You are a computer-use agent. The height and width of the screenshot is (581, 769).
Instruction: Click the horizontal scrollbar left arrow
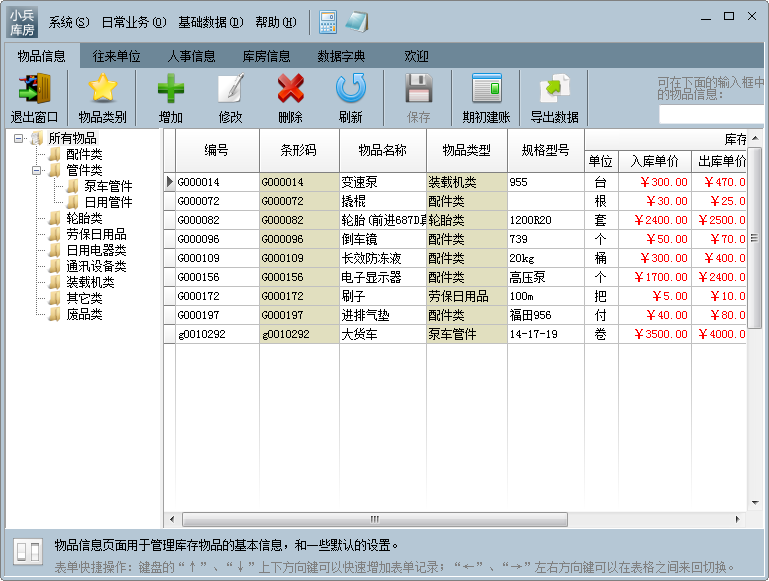[172, 519]
